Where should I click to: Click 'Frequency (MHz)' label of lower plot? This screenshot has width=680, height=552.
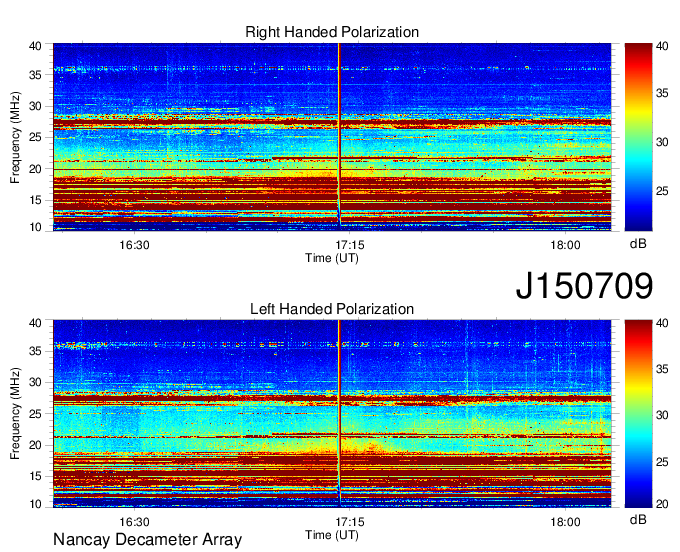15,414
